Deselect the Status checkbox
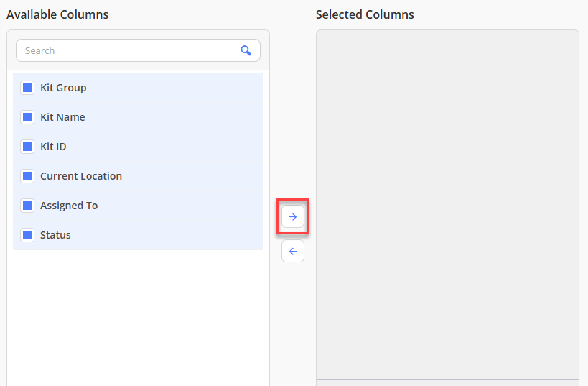 tap(27, 235)
